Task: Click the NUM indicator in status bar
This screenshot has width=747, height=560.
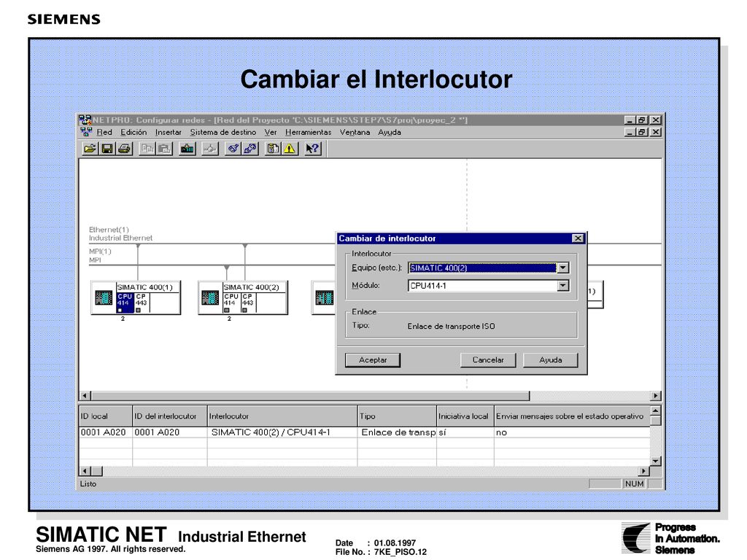Action: click(x=635, y=484)
